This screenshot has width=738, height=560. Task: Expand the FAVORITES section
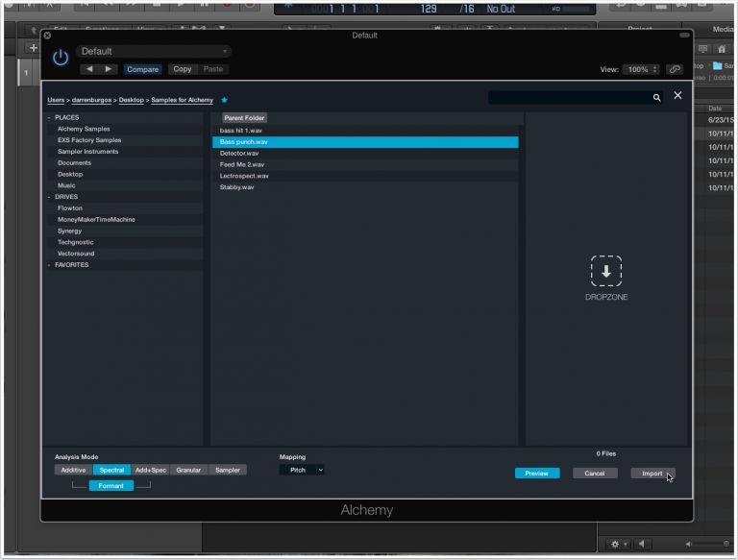[x=49, y=265]
